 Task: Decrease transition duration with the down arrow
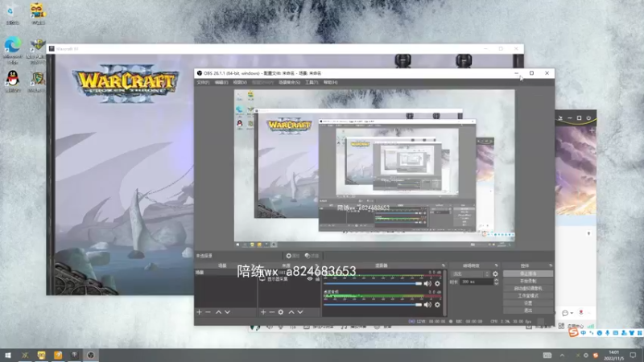[496, 284]
